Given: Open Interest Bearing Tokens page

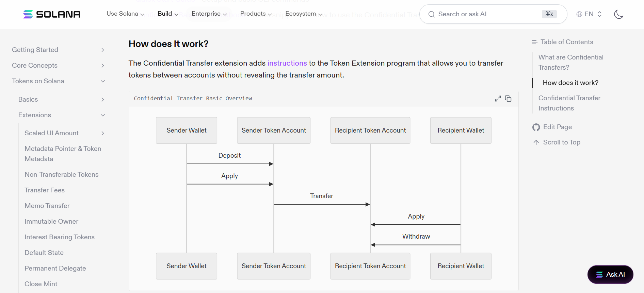Looking at the screenshot, I should 60,237.
